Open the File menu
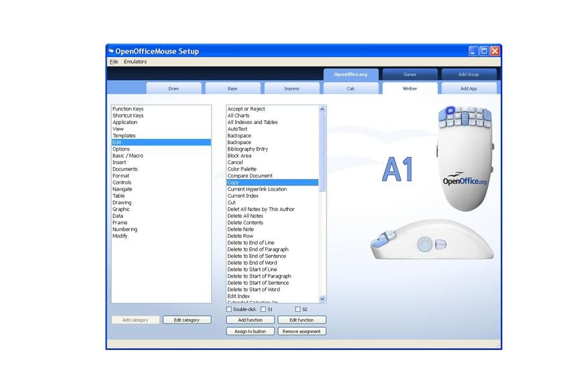This screenshot has width=581, height=392. [114, 62]
